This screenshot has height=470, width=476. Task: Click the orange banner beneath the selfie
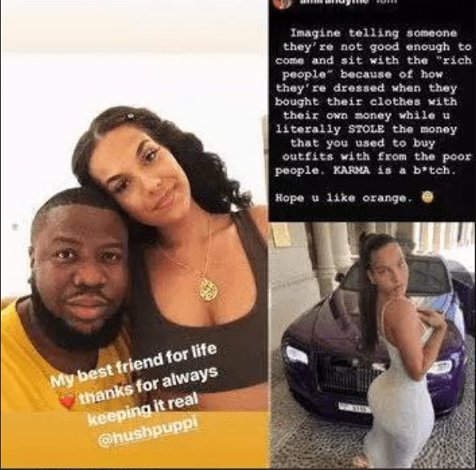tap(134, 440)
